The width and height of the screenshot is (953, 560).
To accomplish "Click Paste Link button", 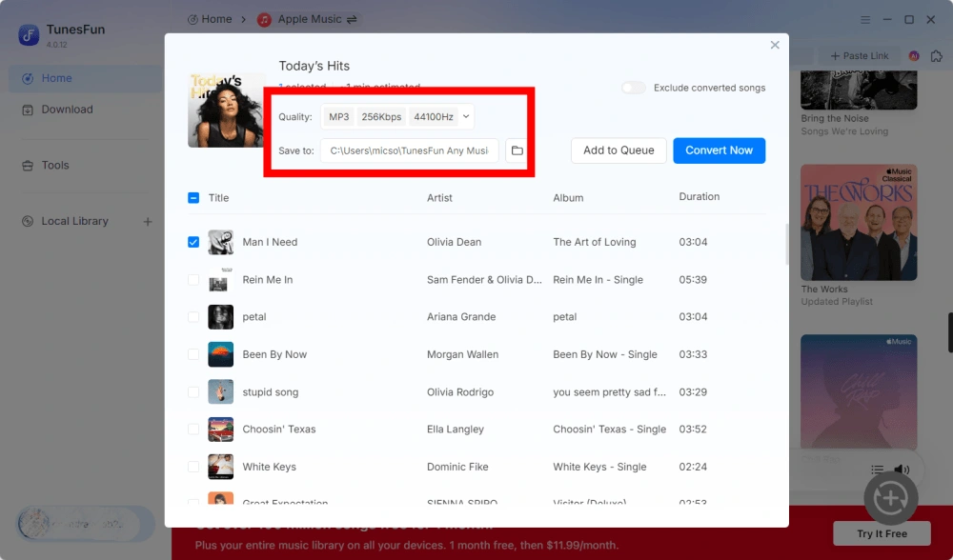I will coord(860,56).
